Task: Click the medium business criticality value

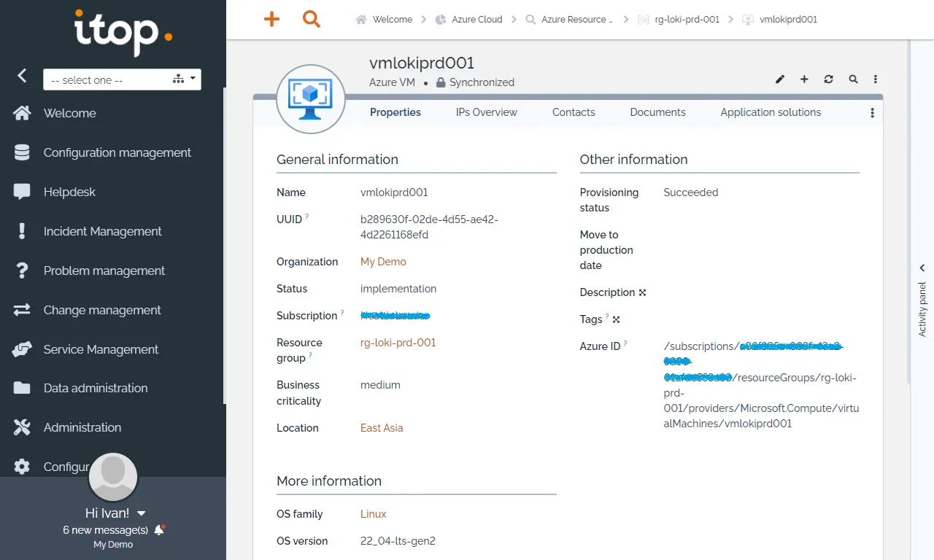Action: point(380,385)
